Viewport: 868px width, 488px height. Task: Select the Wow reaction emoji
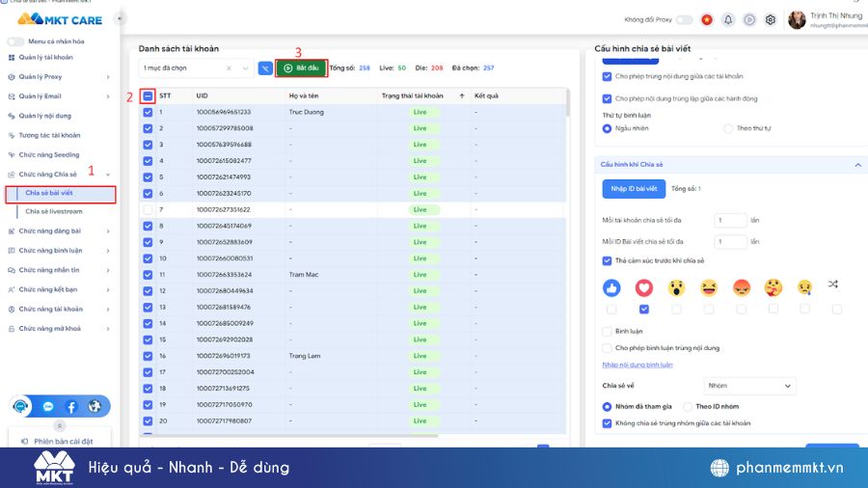point(676,287)
